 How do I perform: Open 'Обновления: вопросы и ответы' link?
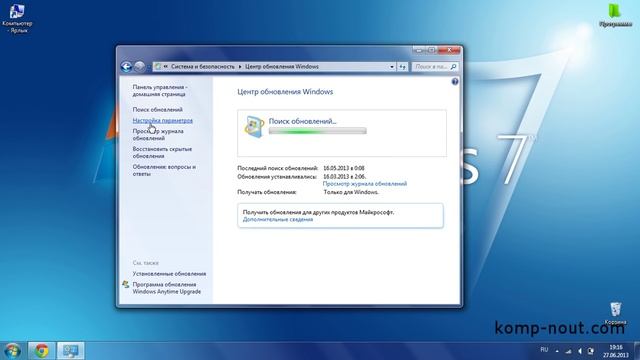point(164,170)
